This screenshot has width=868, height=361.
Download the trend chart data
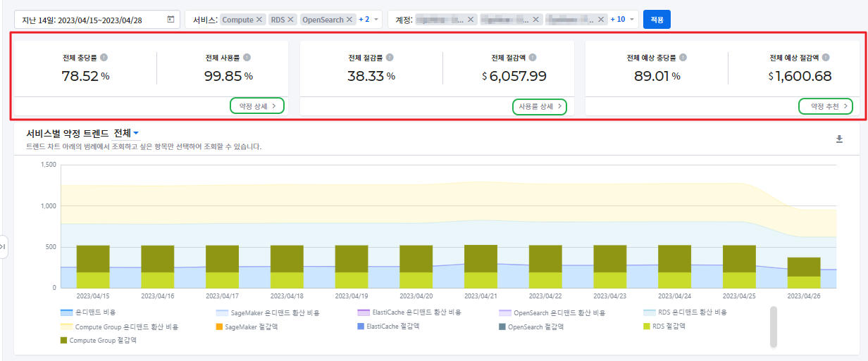839,139
